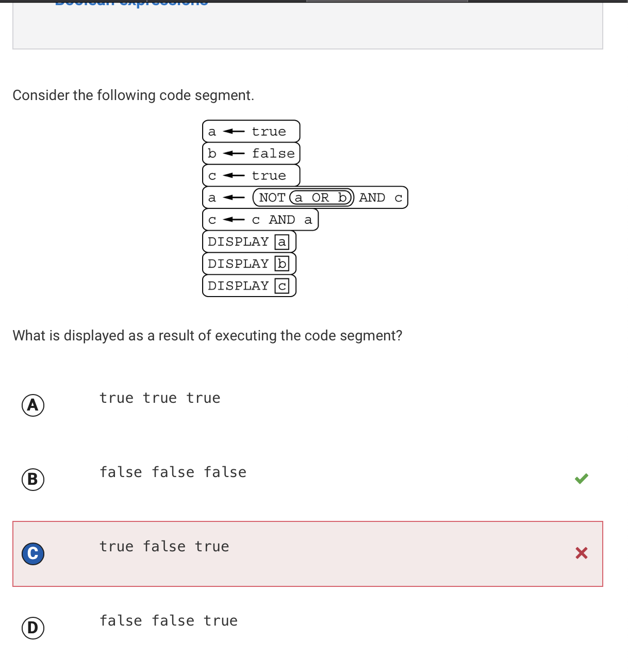The image size is (628, 672).
Task: Select answer choice D radio button
Action: tap(33, 628)
